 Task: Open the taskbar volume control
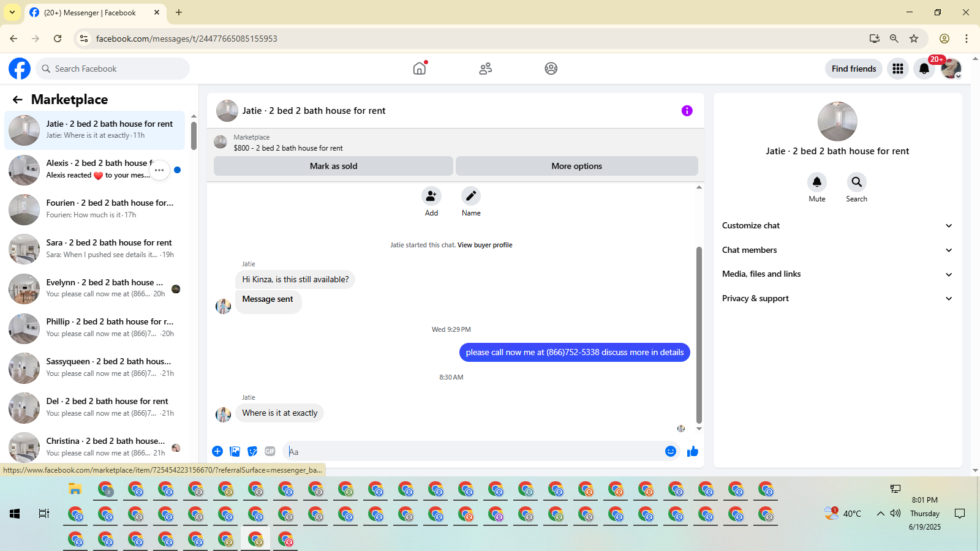895,514
